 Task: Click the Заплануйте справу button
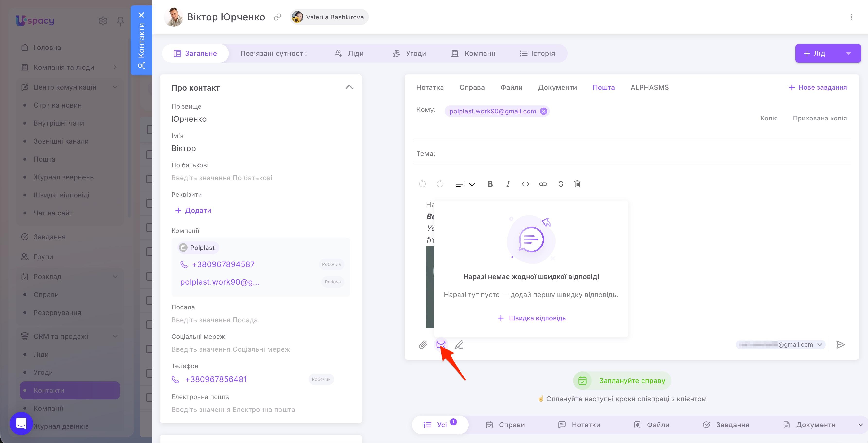click(622, 381)
